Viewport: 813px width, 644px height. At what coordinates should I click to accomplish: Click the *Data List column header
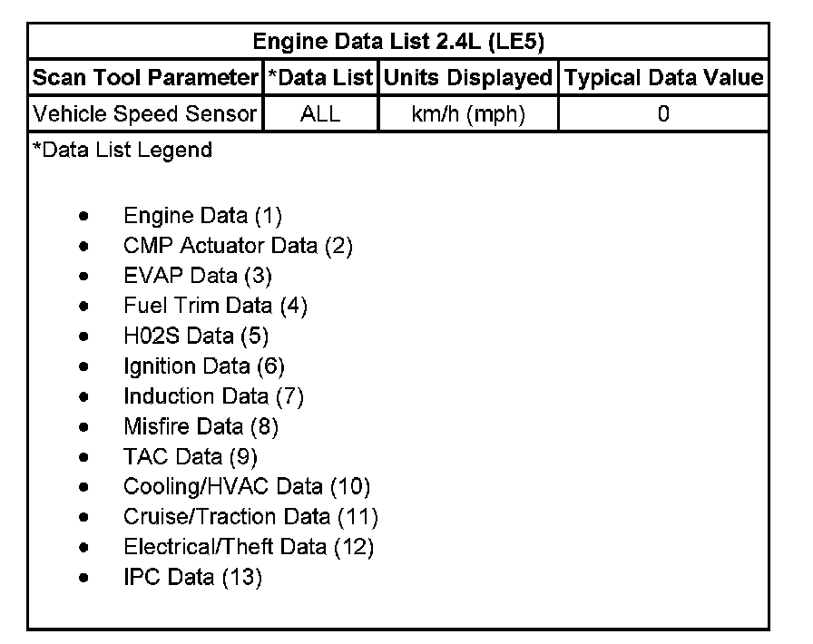tap(320, 78)
